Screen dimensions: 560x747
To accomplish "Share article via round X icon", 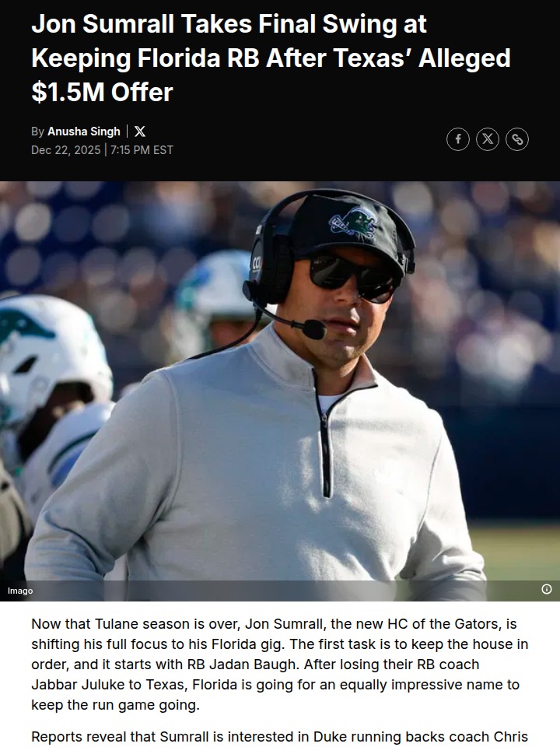I will click(488, 139).
